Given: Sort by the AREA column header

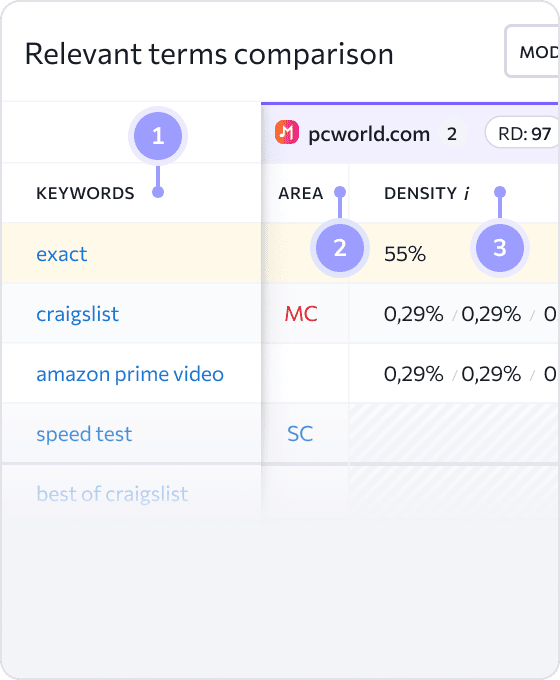Looking at the screenshot, I should click(301, 193).
